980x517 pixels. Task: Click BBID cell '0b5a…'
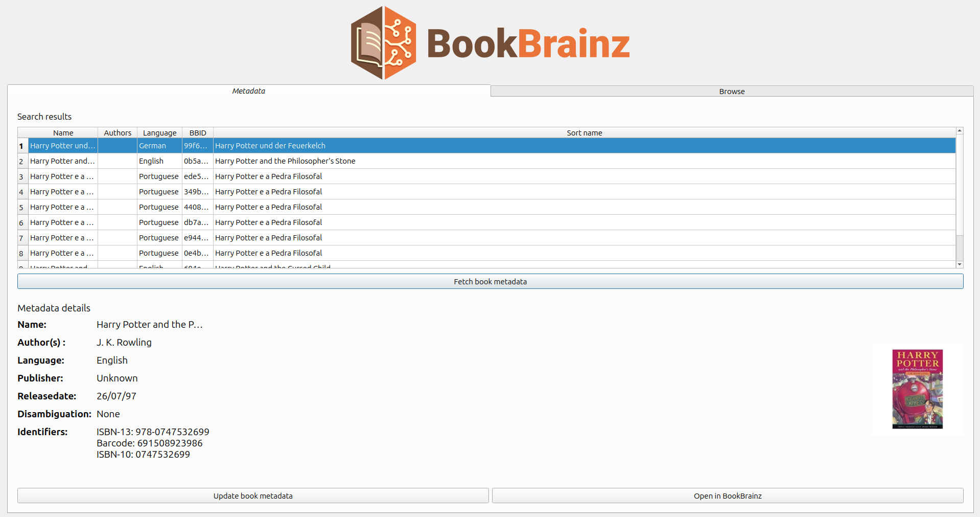click(x=198, y=161)
